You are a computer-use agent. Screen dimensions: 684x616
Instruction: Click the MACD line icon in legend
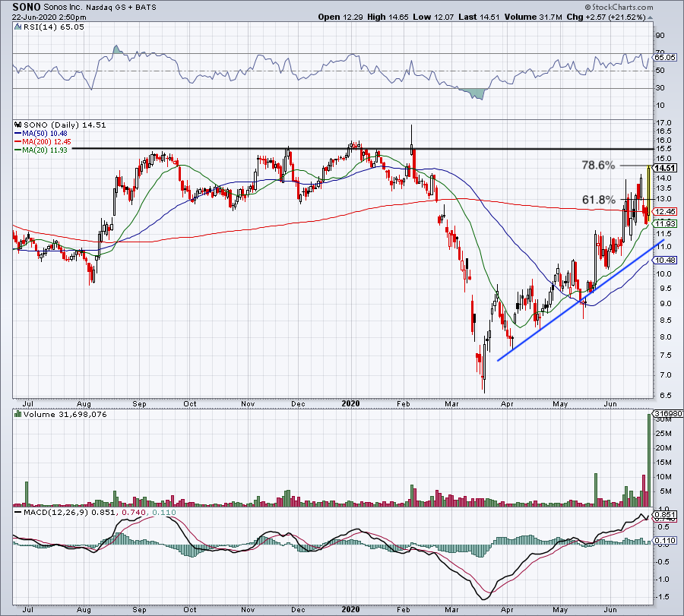point(18,512)
